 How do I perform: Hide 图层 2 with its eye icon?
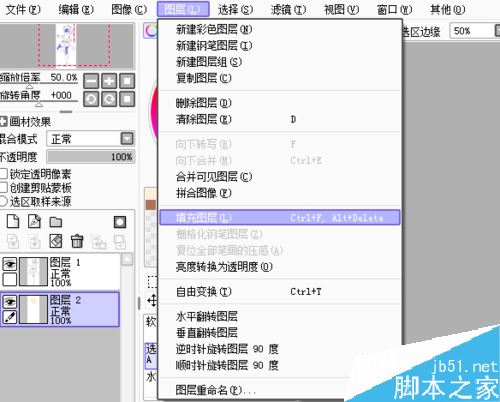[x=10, y=302]
